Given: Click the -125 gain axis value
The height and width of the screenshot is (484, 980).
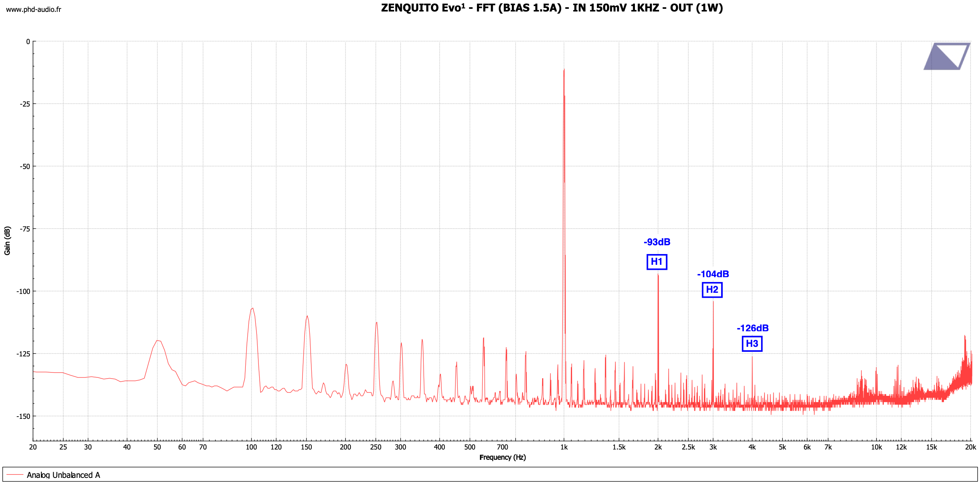Looking at the screenshot, I should 23,354.
